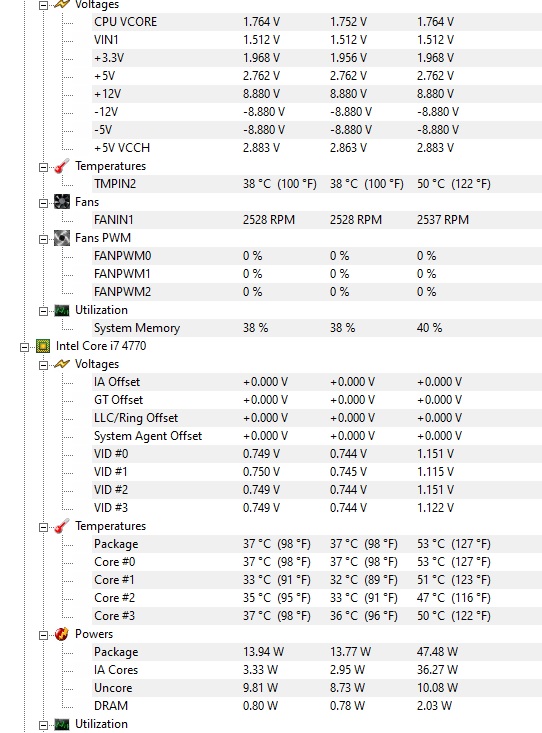Click the fan icon next to Fans
Screen dimensions: 542x733
(62, 202)
